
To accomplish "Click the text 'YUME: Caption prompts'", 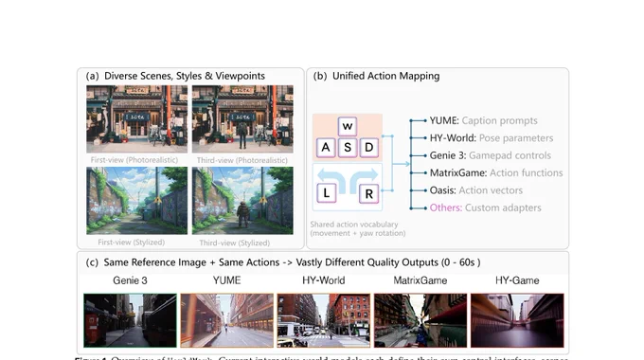I will pos(483,121).
